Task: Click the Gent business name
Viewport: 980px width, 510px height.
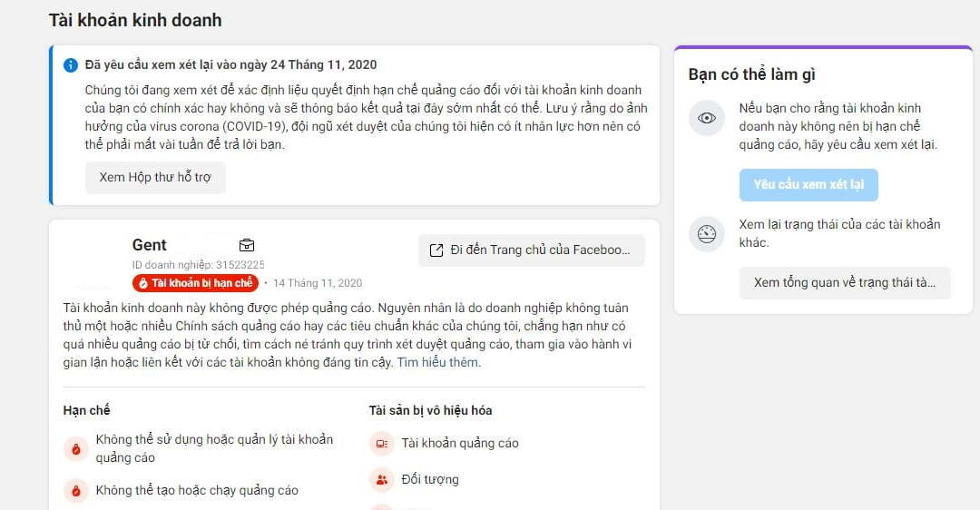Action: [x=150, y=245]
